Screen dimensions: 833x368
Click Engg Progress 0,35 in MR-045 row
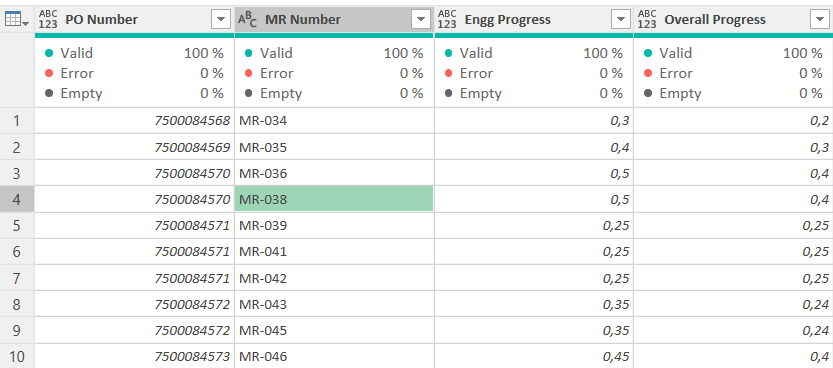pyautogui.click(x=534, y=330)
